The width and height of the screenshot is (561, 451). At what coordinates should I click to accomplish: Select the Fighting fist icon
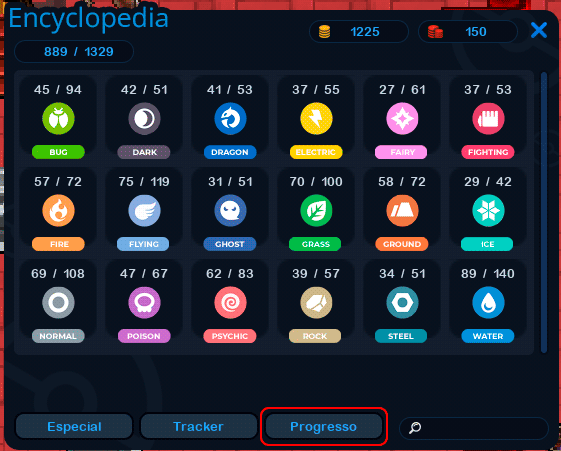click(488, 118)
